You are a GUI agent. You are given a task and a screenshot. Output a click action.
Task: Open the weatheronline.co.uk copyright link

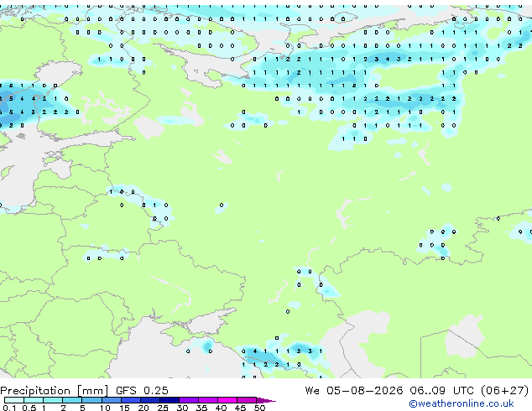tap(462, 403)
